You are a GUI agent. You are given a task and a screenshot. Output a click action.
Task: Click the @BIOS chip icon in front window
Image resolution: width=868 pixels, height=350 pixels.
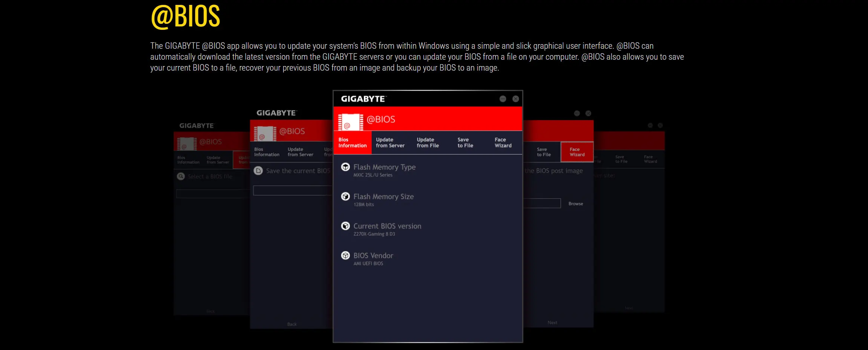click(x=350, y=122)
